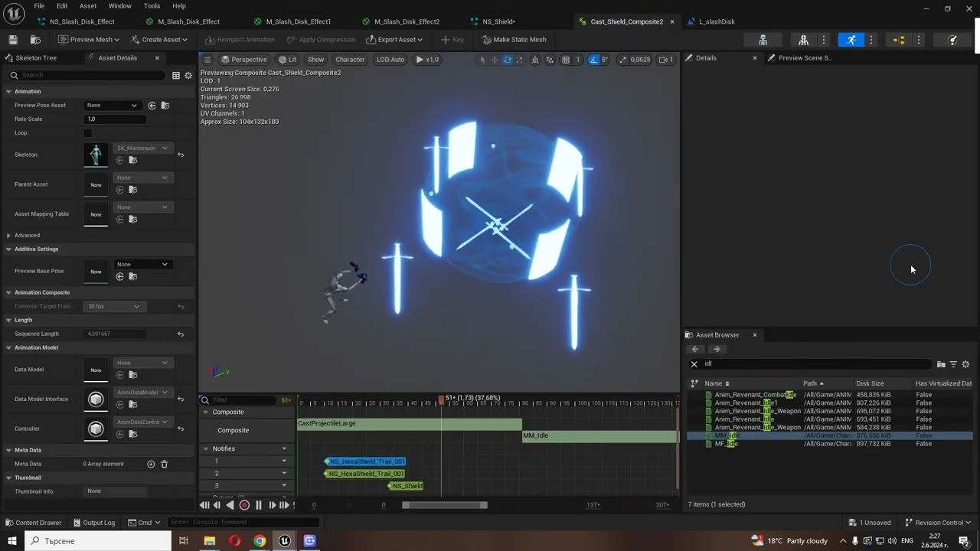Choose the Scale gizmo tool

pyautogui.click(x=519, y=60)
